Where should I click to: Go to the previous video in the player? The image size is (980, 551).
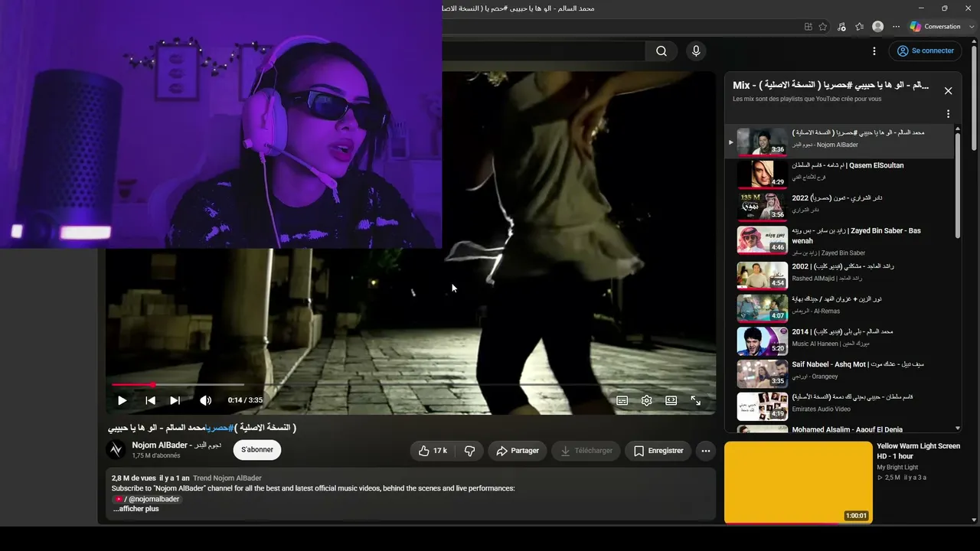[x=151, y=400]
